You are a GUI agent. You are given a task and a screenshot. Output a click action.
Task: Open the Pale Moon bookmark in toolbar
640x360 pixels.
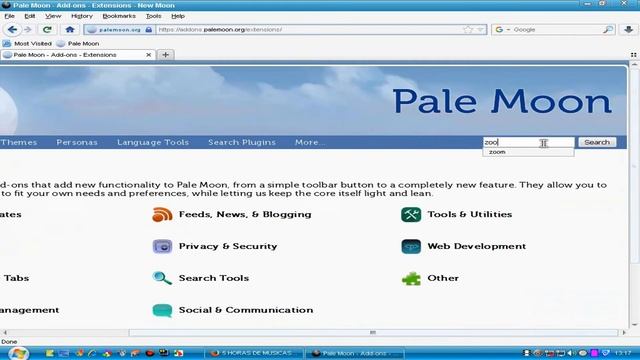[x=78, y=43]
